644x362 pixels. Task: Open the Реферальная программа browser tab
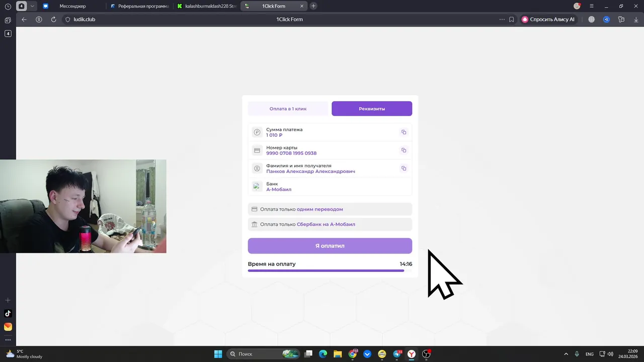pyautogui.click(x=140, y=6)
